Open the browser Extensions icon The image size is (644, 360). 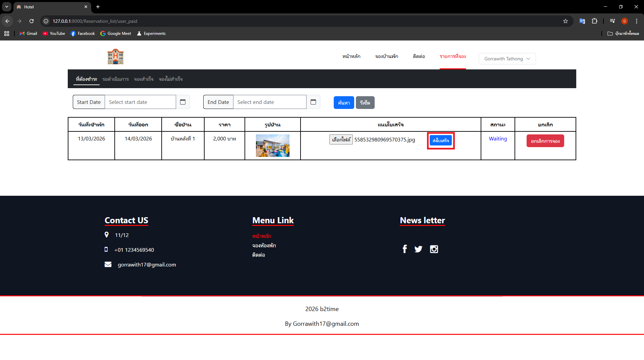click(x=594, y=21)
